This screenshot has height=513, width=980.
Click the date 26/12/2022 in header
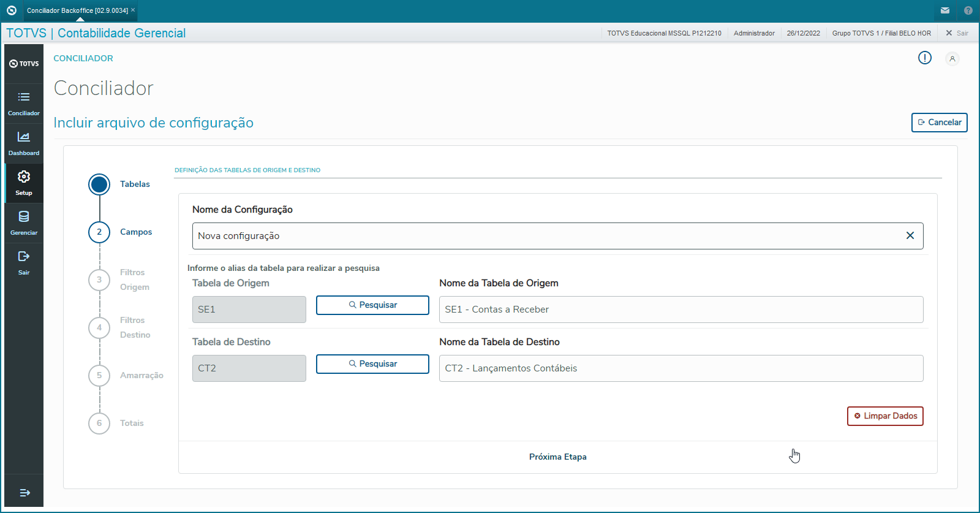[x=804, y=33]
